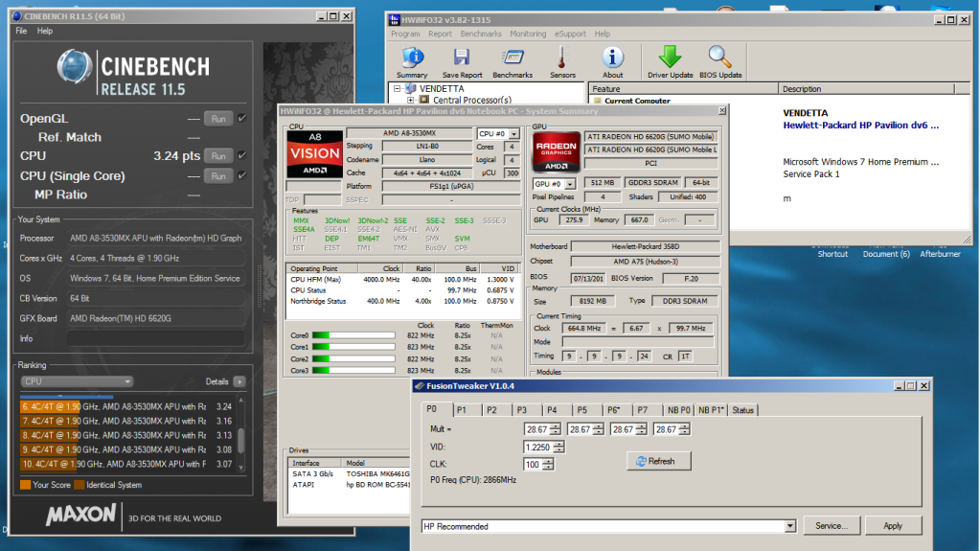Screen dimensions: 980x551
Task: Select ranking entry 7 scoring 3.16
Action: [126, 421]
